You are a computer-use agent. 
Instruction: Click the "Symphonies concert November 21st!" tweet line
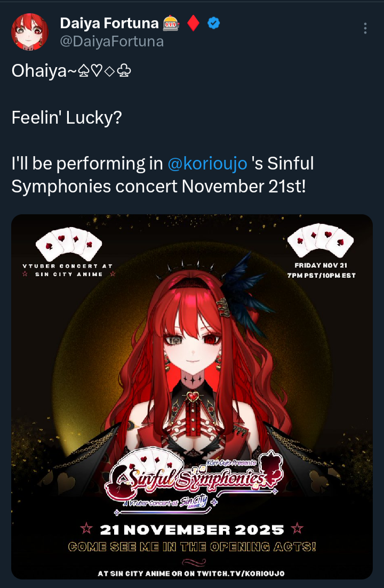pyautogui.click(x=158, y=187)
